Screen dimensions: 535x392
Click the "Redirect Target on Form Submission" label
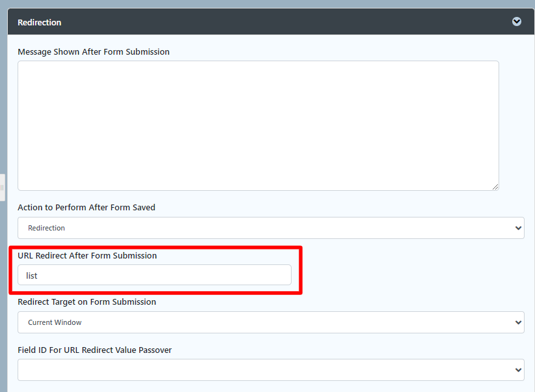pos(87,301)
